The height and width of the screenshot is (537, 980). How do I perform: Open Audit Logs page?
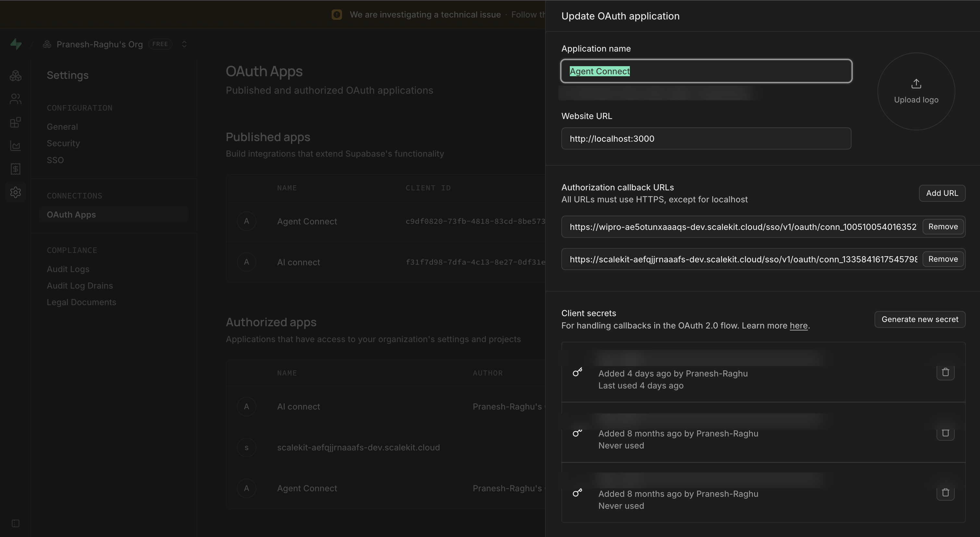[68, 269]
